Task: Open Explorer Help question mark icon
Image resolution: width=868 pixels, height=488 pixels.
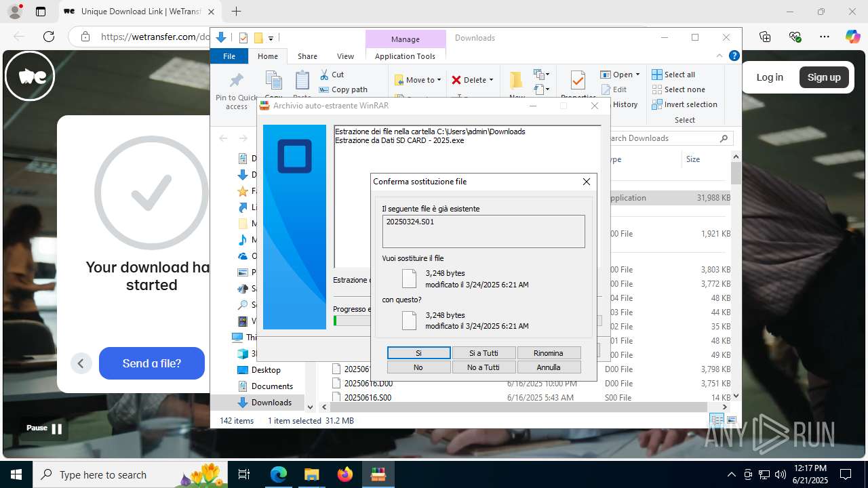Action: coord(734,56)
